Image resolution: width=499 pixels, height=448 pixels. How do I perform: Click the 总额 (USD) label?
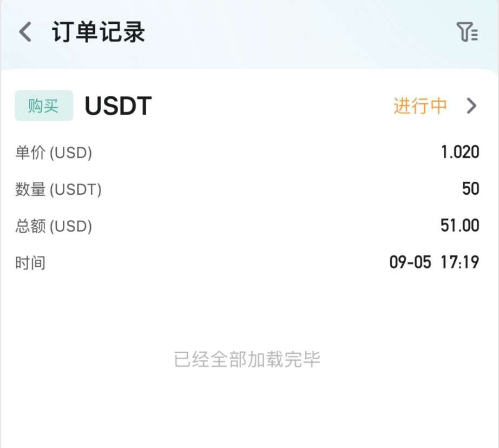click(54, 226)
